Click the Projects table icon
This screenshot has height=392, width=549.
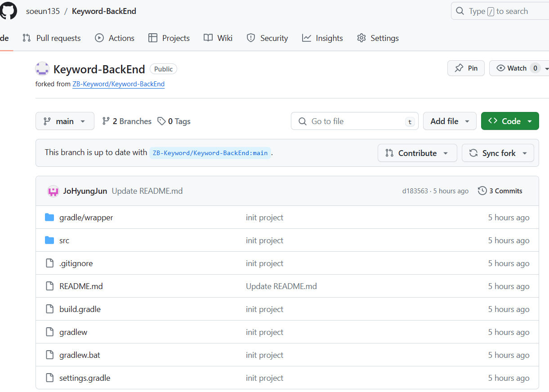pyautogui.click(x=153, y=38)
